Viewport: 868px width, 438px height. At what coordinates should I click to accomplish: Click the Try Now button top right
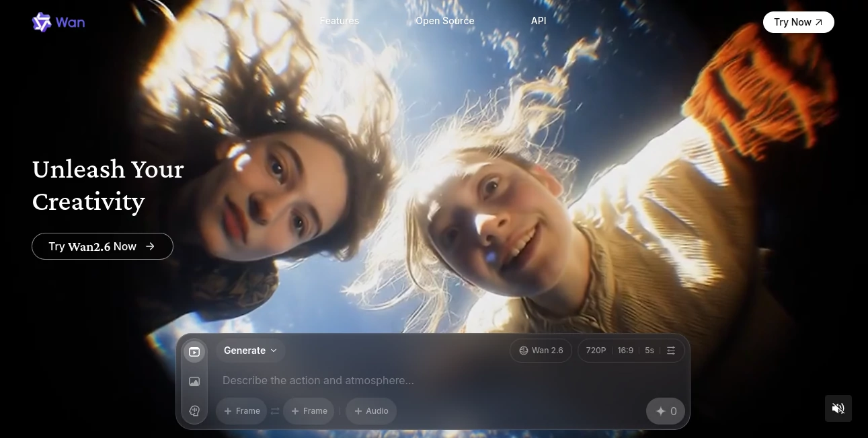[x=798, y=22]
